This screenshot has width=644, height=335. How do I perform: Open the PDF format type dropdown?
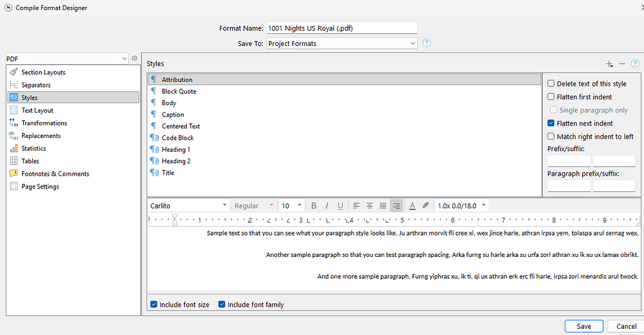pos(67,59)
